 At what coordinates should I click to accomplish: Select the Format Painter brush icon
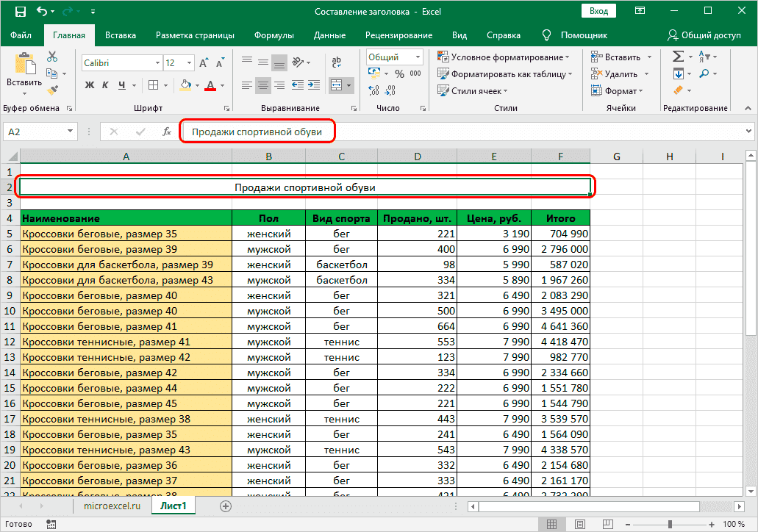tap(52, 90)
